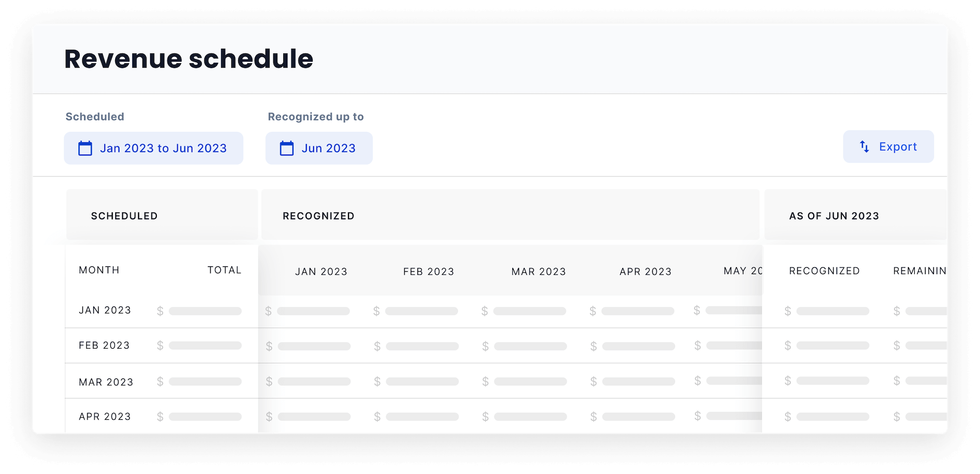This screenshot has height=474, width=980.
Task: Click the AS OF JUN 2023 header
Action: (833, 215)
